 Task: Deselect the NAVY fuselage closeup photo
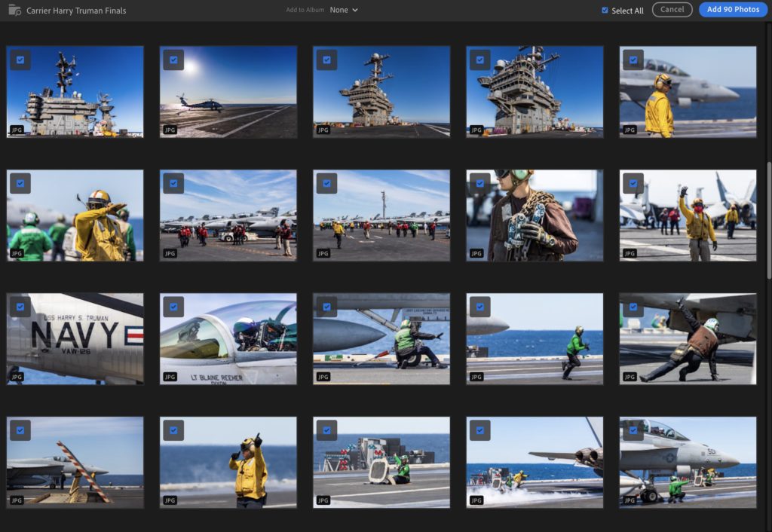(x=20, y=307)
